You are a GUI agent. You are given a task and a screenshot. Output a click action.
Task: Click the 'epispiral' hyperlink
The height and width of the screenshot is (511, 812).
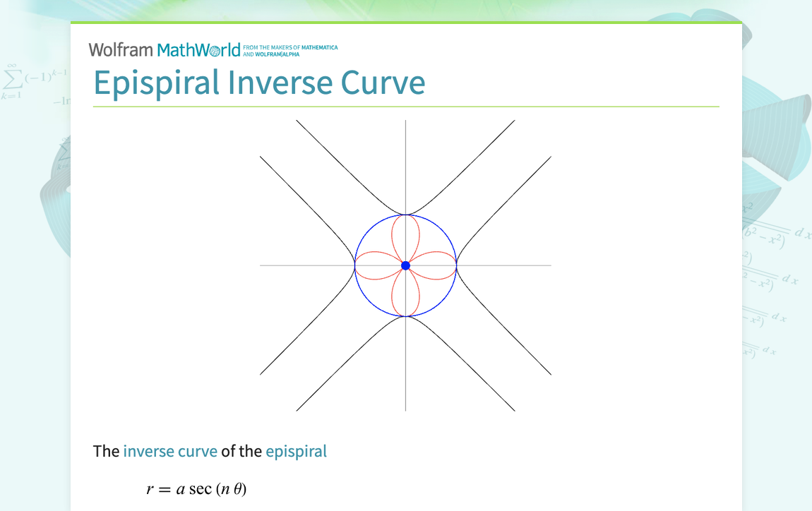tap(296, 451)
